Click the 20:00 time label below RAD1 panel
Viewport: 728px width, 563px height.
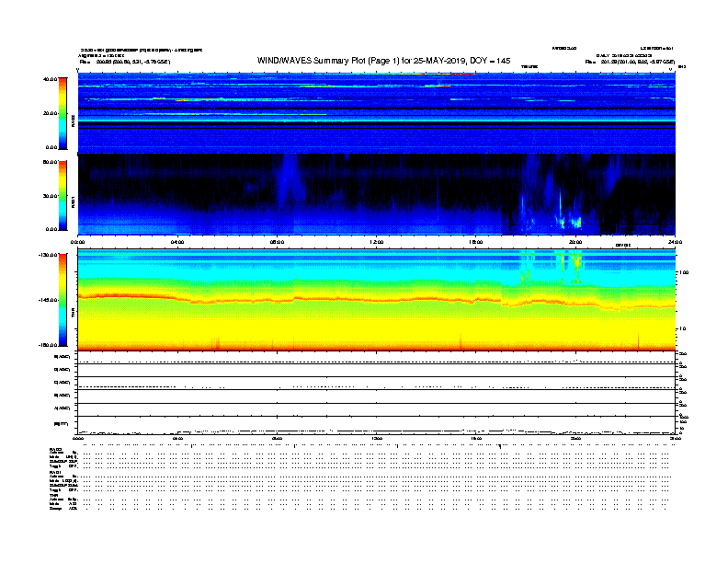click(x=575, y=242)
